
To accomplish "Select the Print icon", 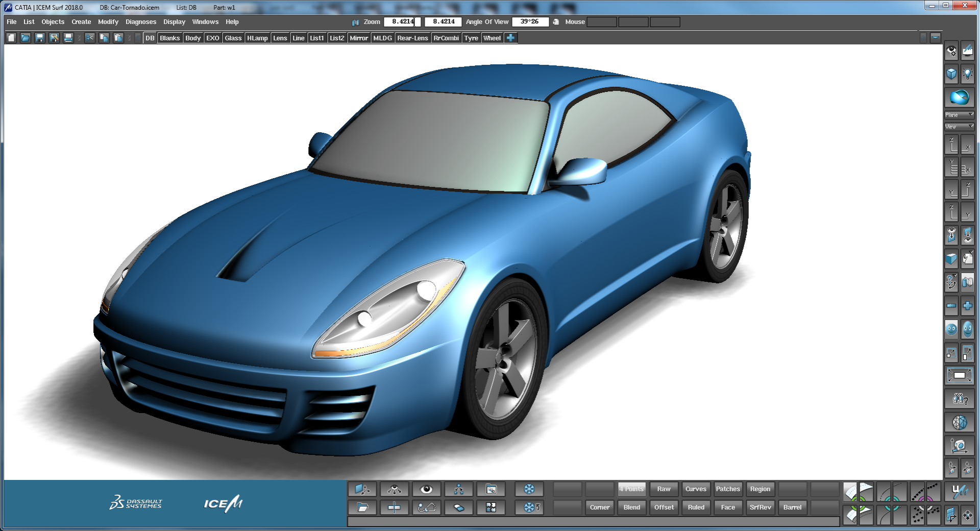I will [x=68, y=38].
